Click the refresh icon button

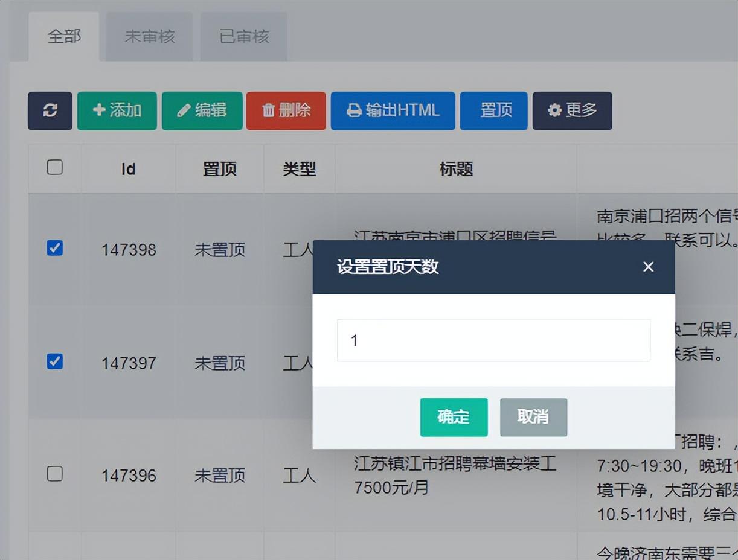[x=50, y=111]
